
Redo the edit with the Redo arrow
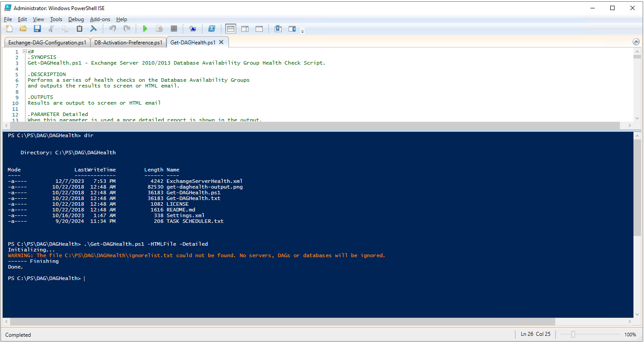click(x=127, y=29)
